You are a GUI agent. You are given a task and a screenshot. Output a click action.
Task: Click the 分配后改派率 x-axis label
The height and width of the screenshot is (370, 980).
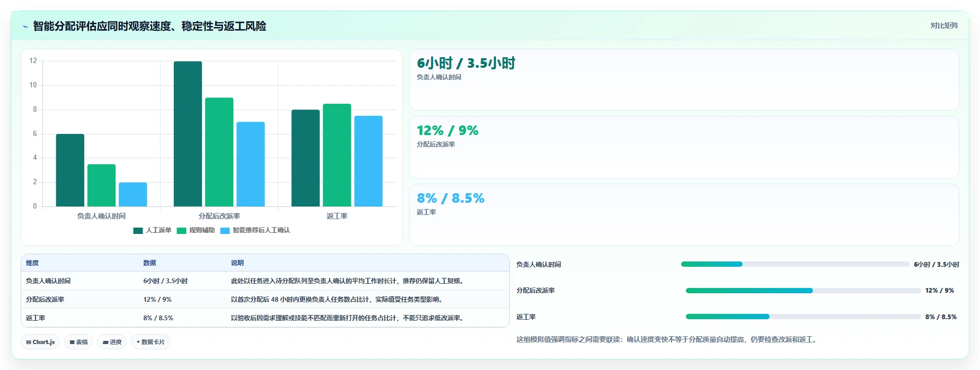click(219, 216)
